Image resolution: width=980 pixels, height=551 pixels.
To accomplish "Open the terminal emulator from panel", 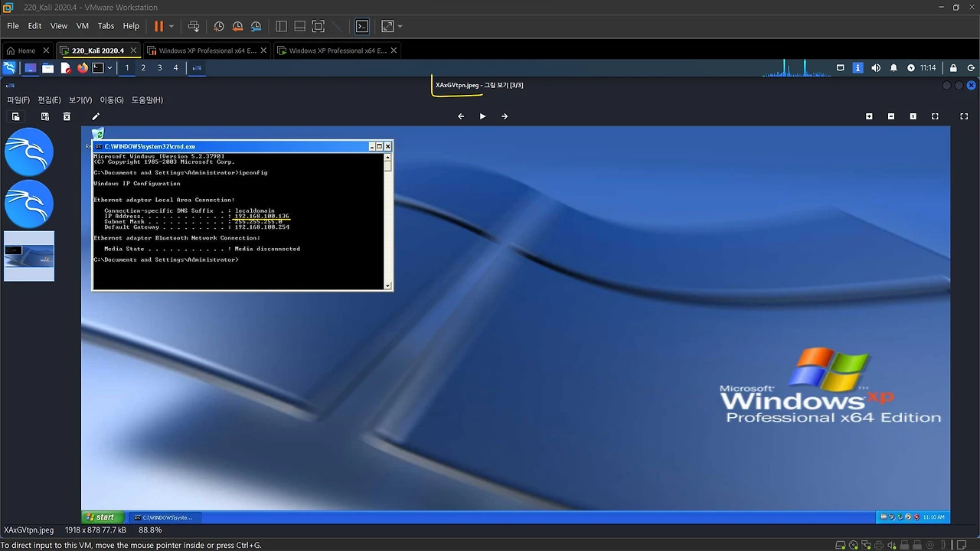I will tap(98, 67).
